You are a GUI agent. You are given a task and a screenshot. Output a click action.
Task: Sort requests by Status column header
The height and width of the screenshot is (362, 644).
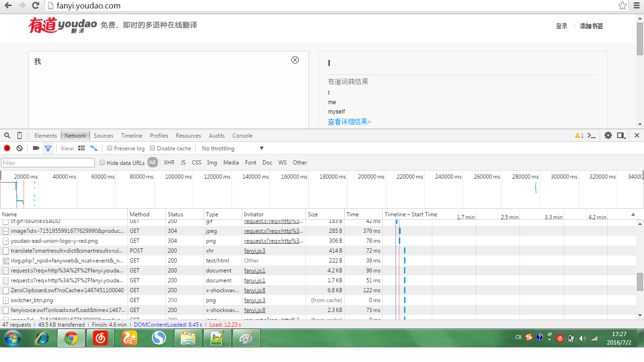(x=185, y=214)
